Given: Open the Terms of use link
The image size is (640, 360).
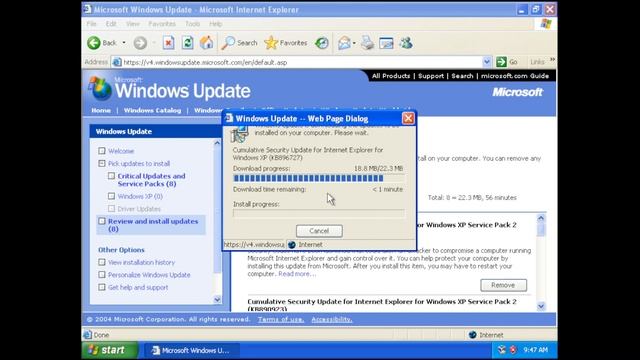Looking at the screenshot, I should [x=281, y=319].
